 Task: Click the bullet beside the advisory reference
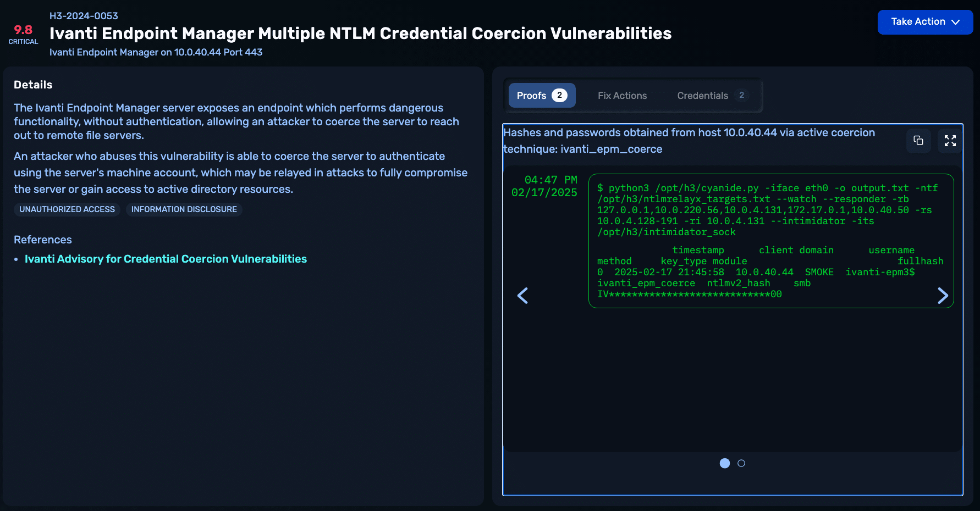point(17,259)
